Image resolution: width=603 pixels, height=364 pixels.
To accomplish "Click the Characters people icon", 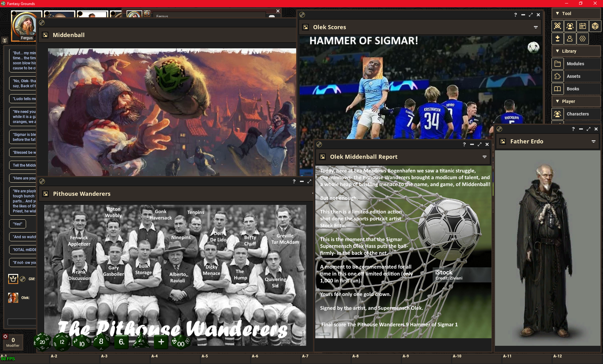I will pyautogui.click(x=557, y=114).
